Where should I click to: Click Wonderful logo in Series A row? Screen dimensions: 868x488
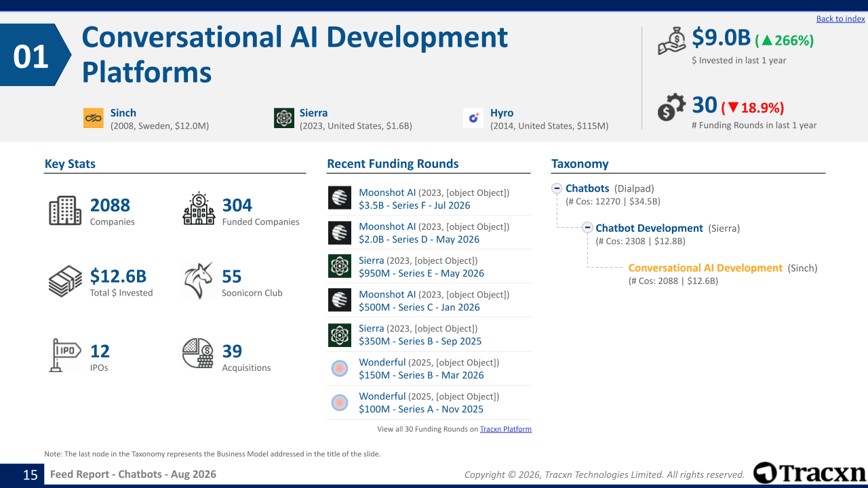pyautogui.click(x=340, y=402)
